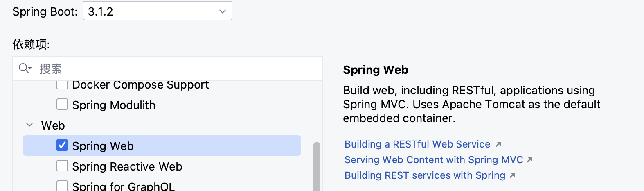Select the Spring Modulith item label
The height and width of the screenshot is (191, 644).
click(114, 105)
